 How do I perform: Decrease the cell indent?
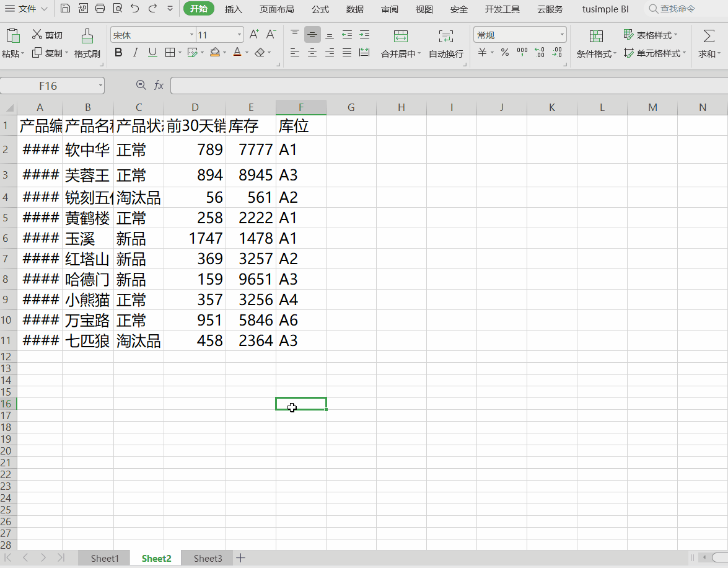pos(347,35)
